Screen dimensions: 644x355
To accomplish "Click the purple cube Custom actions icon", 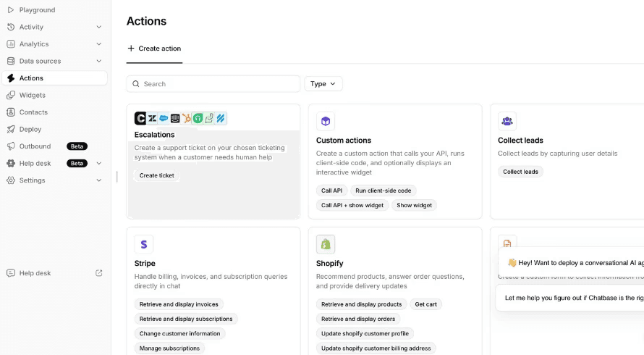I will (326, 121).
